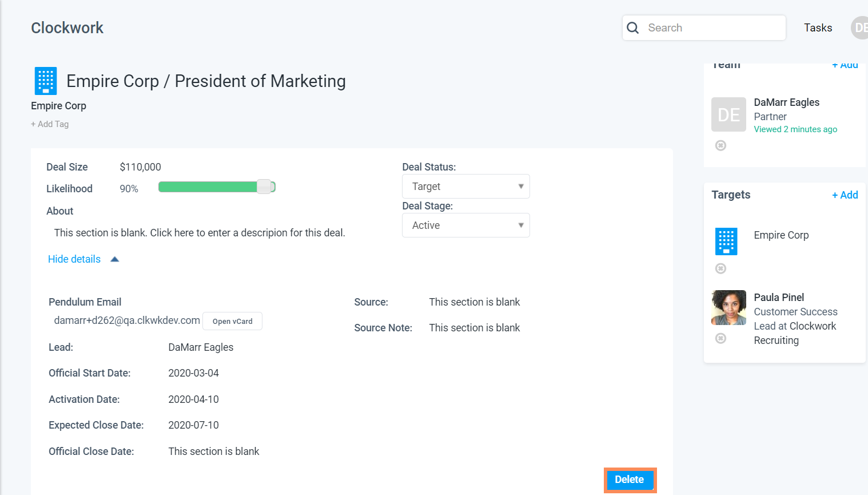Open the Tasks menu item
Image resolution: width=868 pixels, height=495 pixels.
coord(818,28)
